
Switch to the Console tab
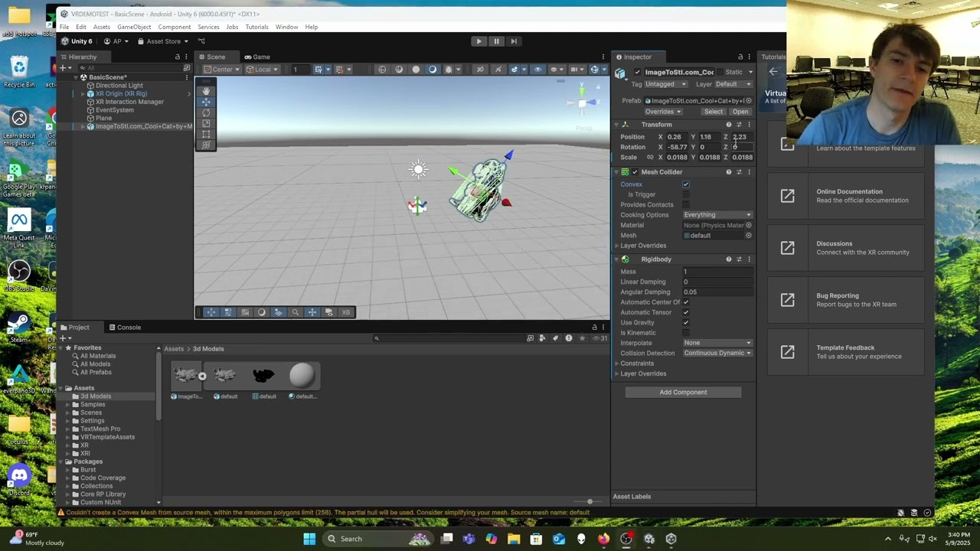click(125, 328)
